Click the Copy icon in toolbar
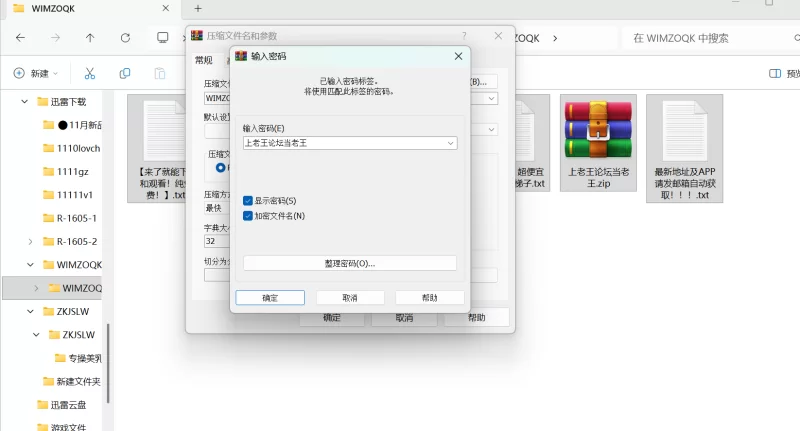This screenshot has width=800, height=431. [124, 73]
